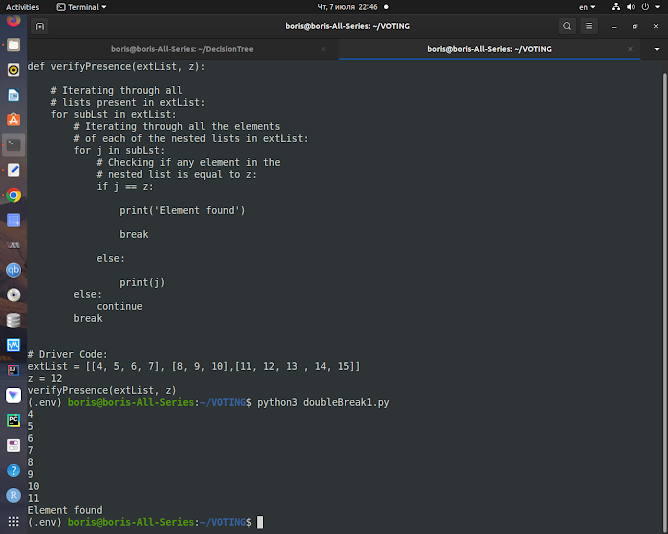Select the Terminal icon in dock
Image resolution: width=668 pixels, height=534 pixels.
pos(14,145)
